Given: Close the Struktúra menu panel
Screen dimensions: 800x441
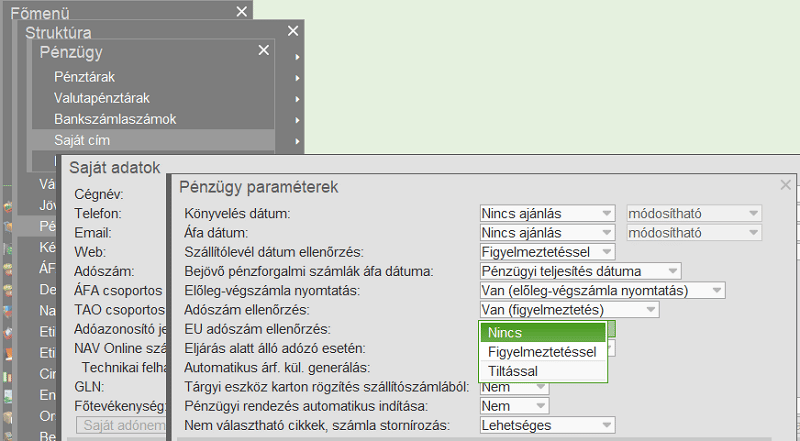Looking at the screenshot, I should (292, 31).
